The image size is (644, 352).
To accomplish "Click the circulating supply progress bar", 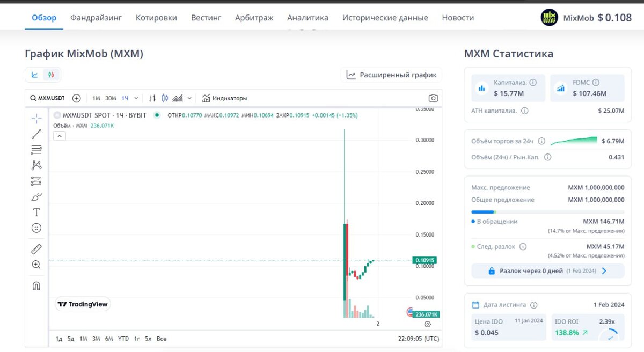I will [x=547, y=212].
